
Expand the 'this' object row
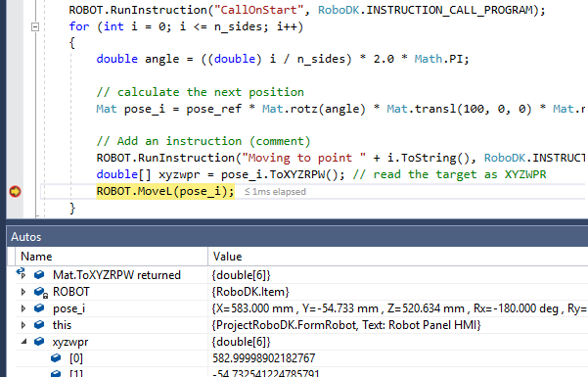pos(23,325)
